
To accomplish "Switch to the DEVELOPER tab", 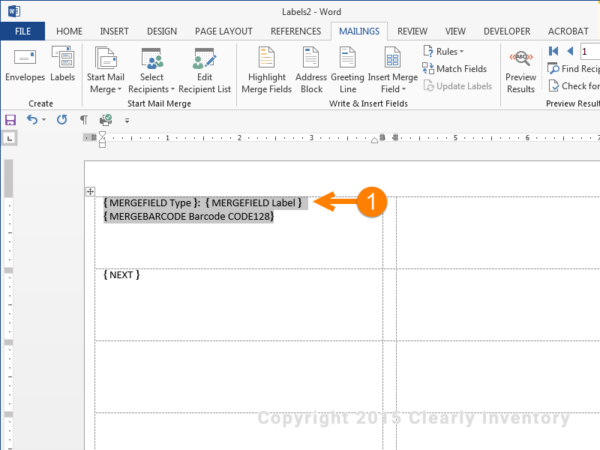I will coord(507,31).
